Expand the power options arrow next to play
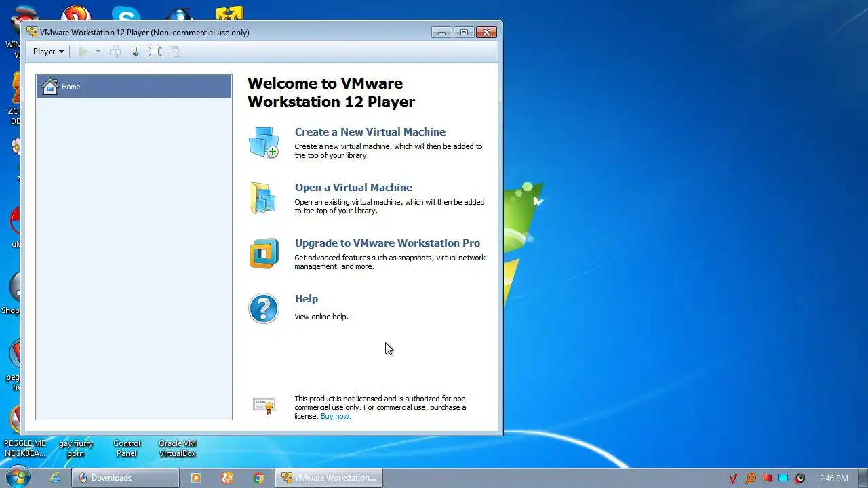 click(98, 52)
